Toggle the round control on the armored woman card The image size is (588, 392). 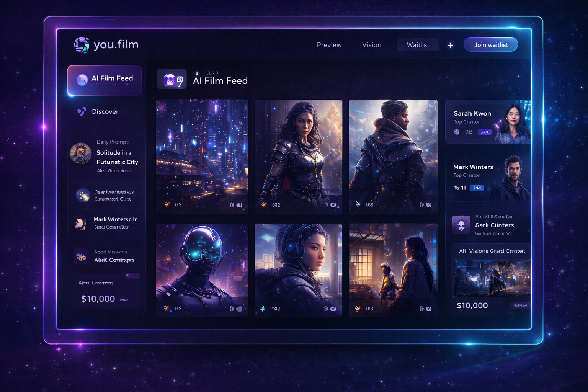[333, 205]
